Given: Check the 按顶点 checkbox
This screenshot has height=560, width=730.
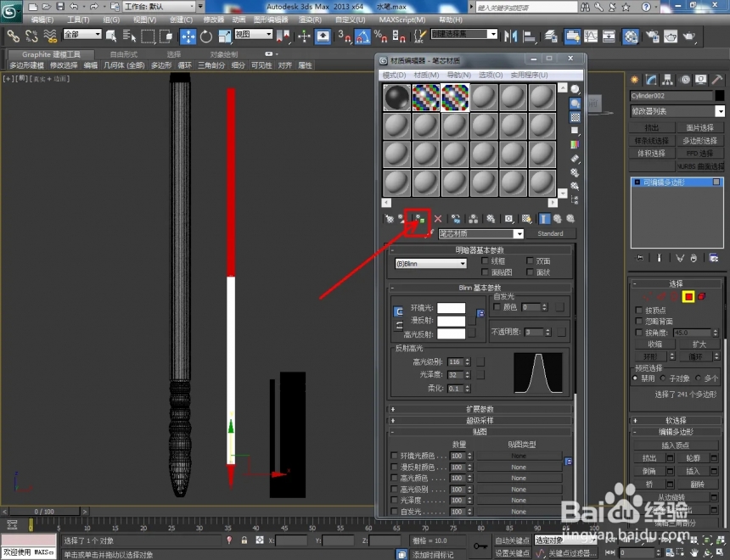Looking at the screenshot, I should coord(638,310).
